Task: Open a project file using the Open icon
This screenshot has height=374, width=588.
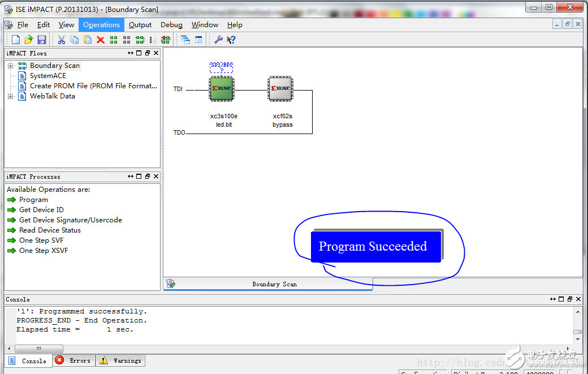Action: pyautogui.click(x=28, y=40)
